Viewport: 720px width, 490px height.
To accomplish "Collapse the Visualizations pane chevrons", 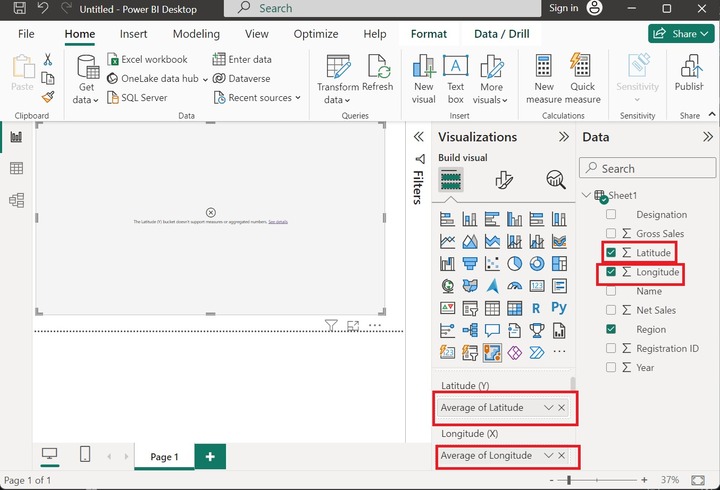I will [x=563, y=137].
